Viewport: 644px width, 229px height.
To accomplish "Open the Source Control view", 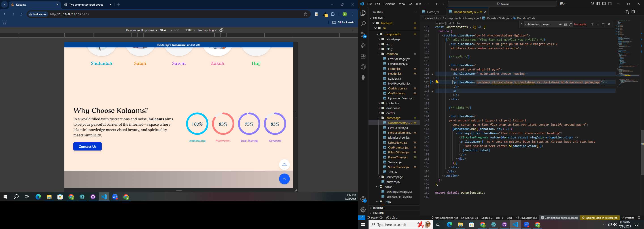I will pyautogui.click(x=363, y=35).
